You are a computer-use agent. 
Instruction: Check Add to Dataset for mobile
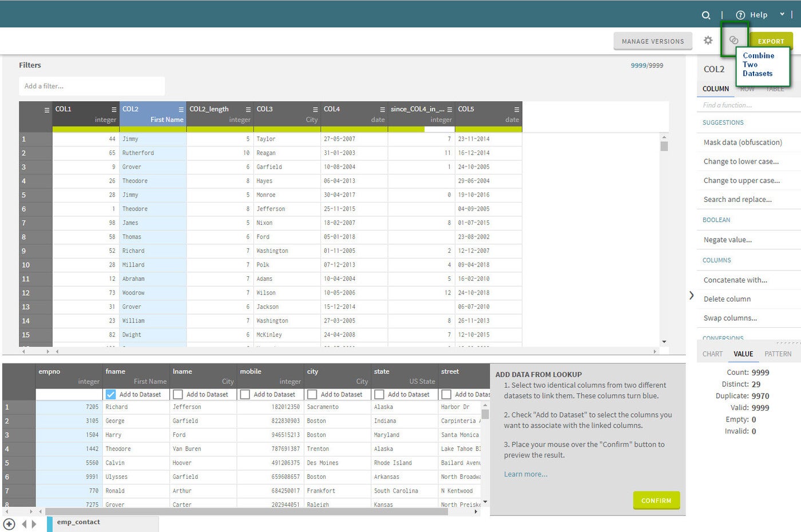point(245,395)
